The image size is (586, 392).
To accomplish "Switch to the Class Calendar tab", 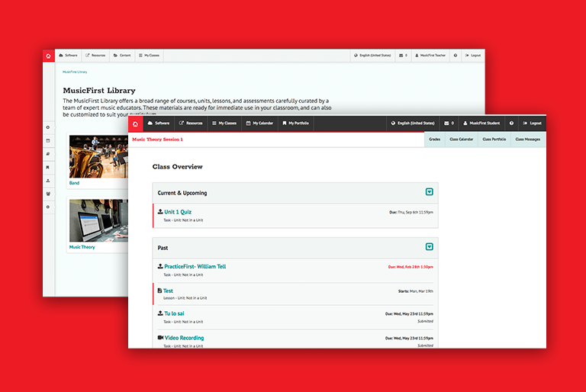I will tap(462, 140).
